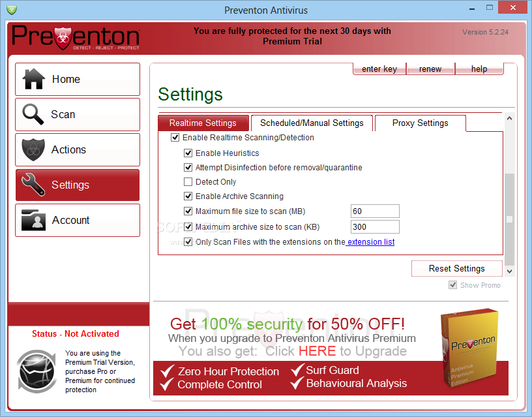Click the globe update icon under status
The height and width of the screenshot is (417, 532).
point(37,371)
